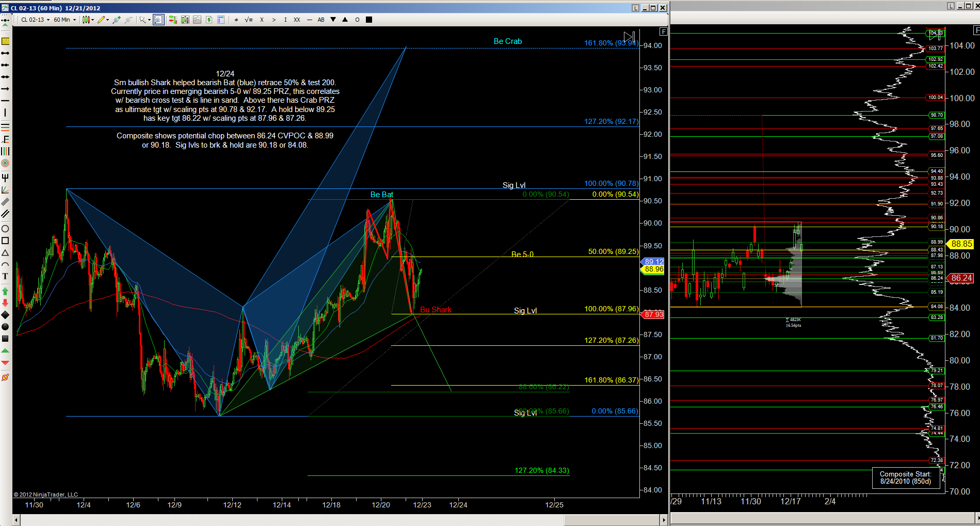Screen dimensions: 980x526
Task: Select the red Arrow Down marker
Action: [x=5, y=303]
